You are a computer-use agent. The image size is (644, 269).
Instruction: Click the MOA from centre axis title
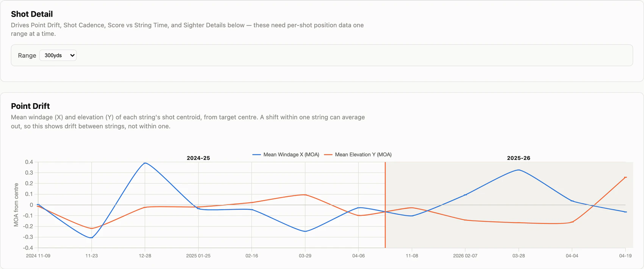click(16, 205)
